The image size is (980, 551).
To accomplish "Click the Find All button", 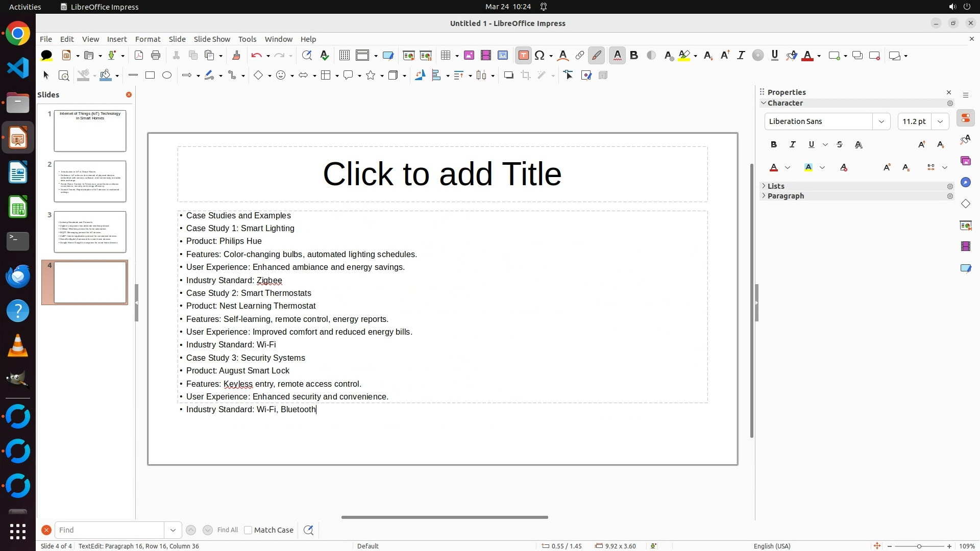I will point(227,530).
